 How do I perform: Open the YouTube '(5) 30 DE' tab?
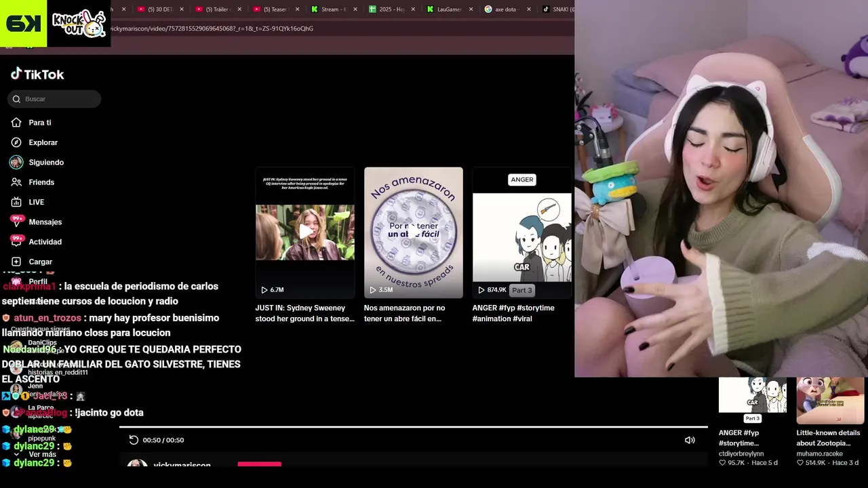(x=160, y=9)
